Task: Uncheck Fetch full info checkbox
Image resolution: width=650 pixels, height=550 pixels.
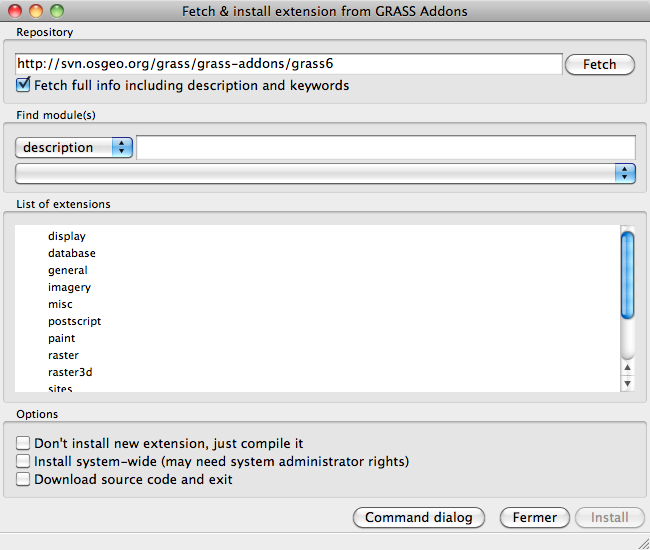Action: click(x=24, y=86)
